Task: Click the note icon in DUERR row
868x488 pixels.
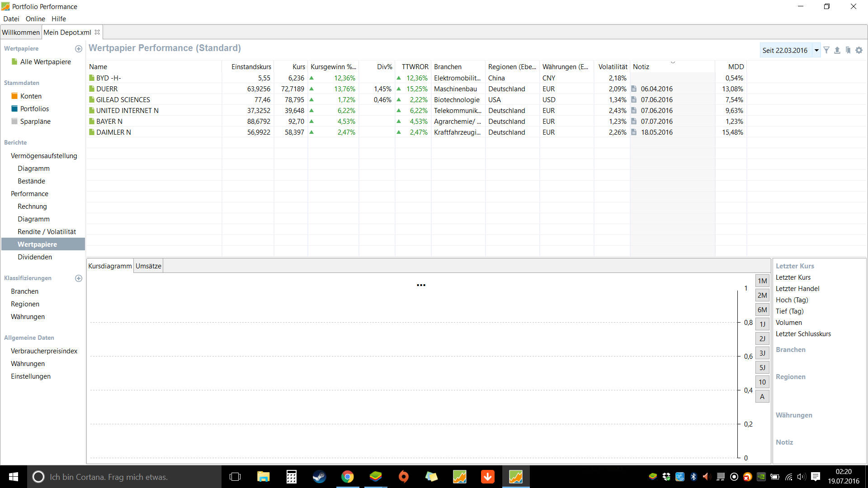Action: coord(634,89)
